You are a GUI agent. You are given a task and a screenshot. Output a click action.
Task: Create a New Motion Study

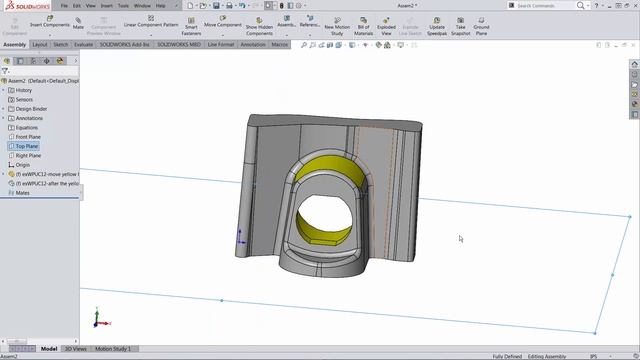(337, 27)
